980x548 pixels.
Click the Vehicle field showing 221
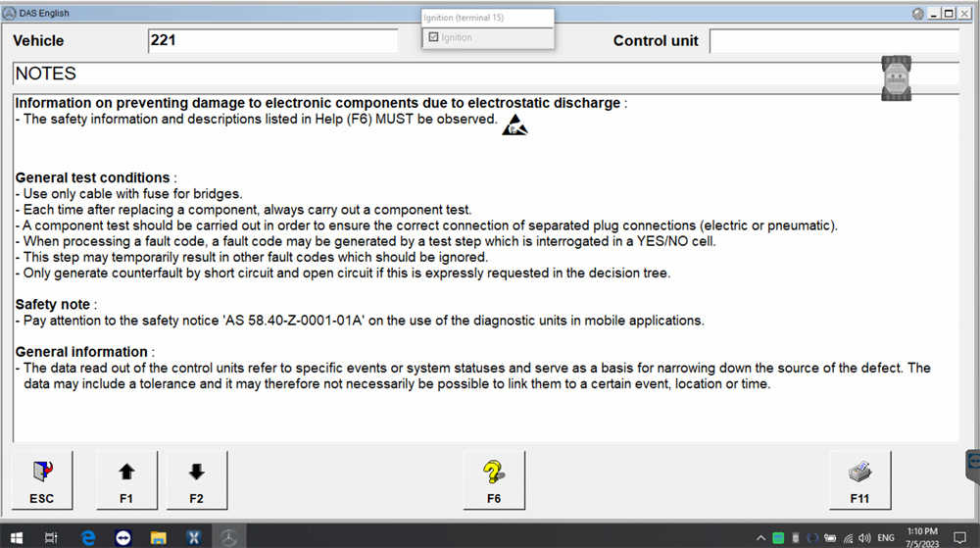coord(272,41)
